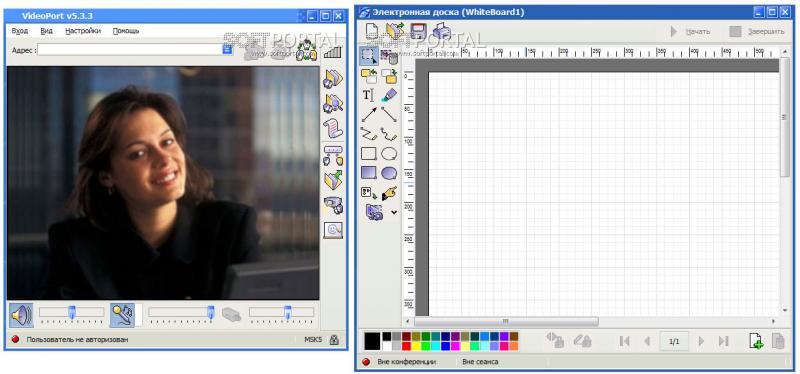Click the camera device icon in VideoPort sidebar
Image resolution: width=800 pixels, height=374 pixels.
333,205
